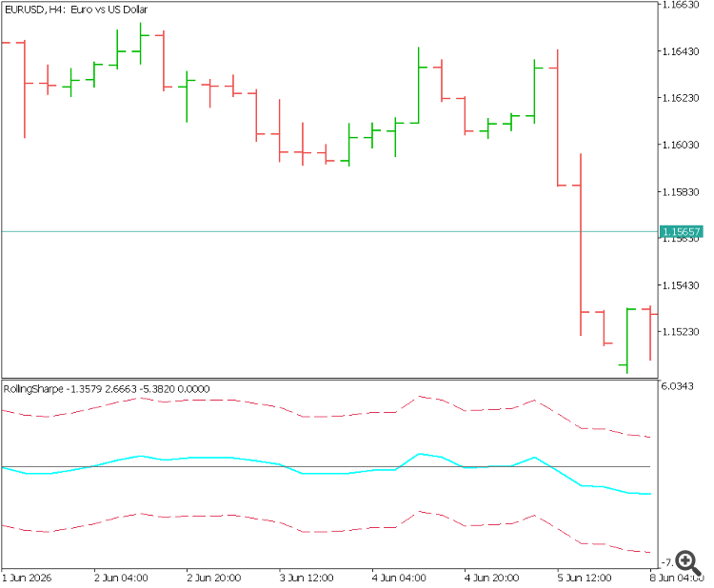Select the upper dashed red band line
Viewport: 714px width, 588px height.
pyautogui.click(x=326, y=417)
